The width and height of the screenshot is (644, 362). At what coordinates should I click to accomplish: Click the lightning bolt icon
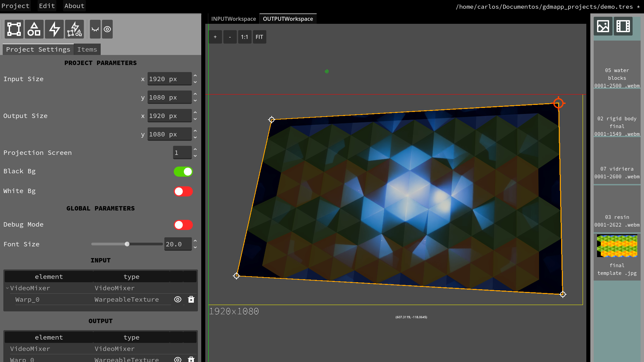(54, 29)
